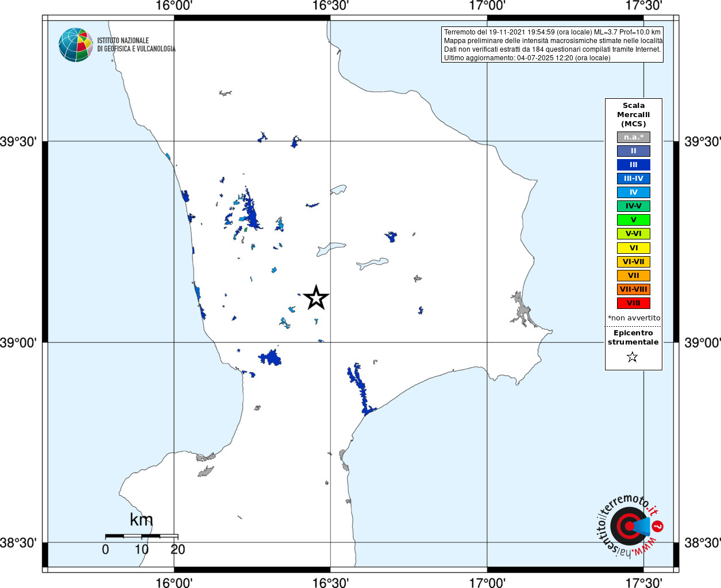Click the 'Dati non verificati' info line
Image resolution: width=721 pixels, height=588 pixels.
(552, 49)
